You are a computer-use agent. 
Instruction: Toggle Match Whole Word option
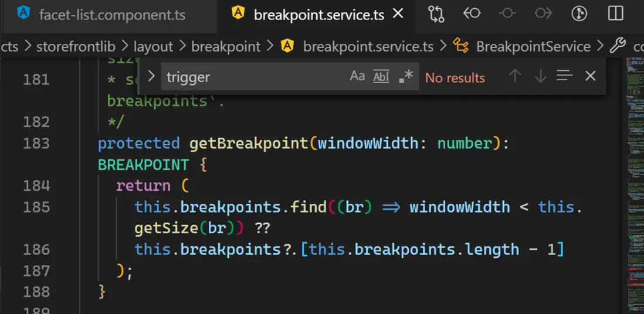tap(381, 76)
